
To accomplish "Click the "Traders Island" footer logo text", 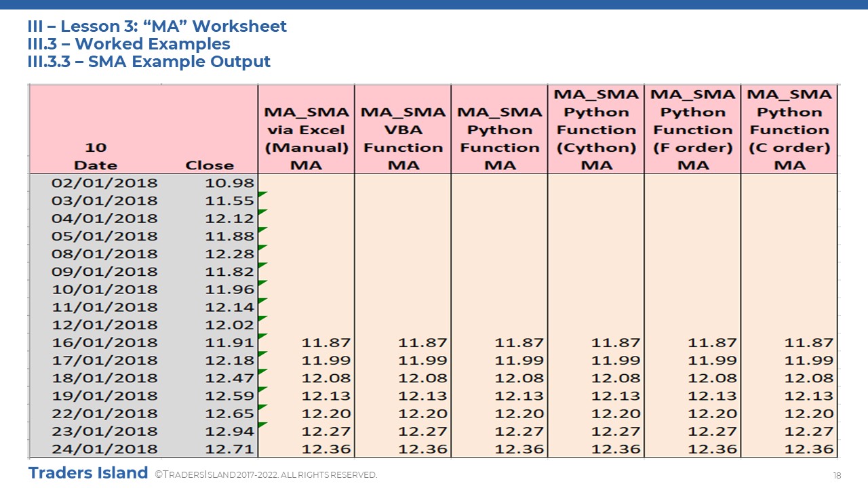I will coord(88,472).
